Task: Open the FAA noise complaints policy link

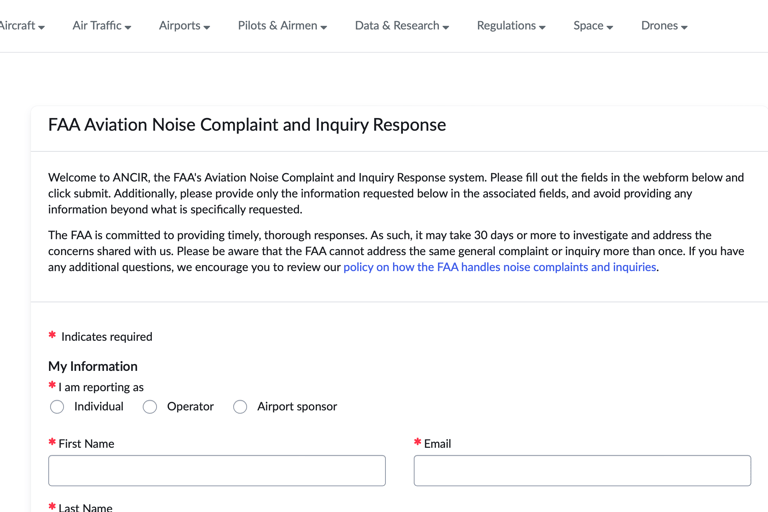Action: 500,267
